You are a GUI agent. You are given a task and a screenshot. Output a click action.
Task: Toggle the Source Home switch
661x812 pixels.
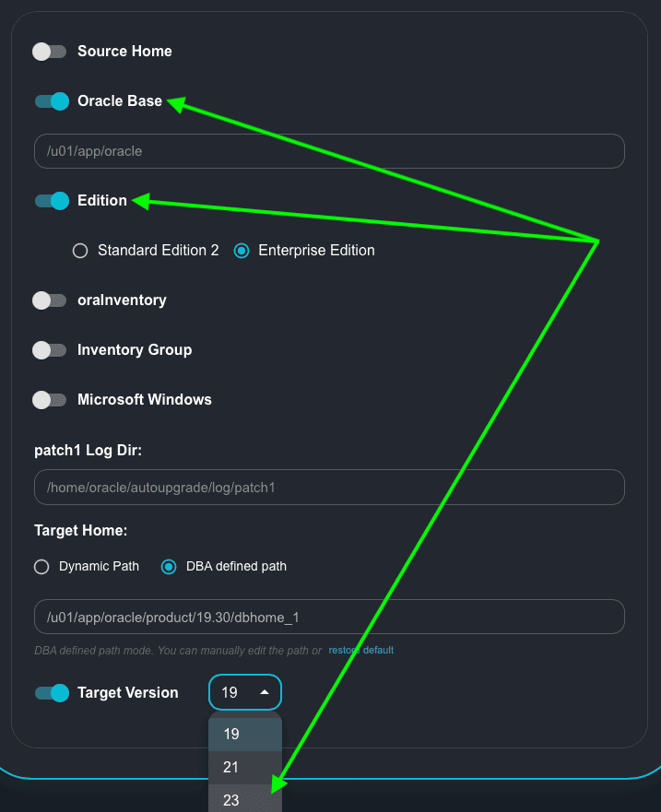pyautogui.click(x=50, y=52)
